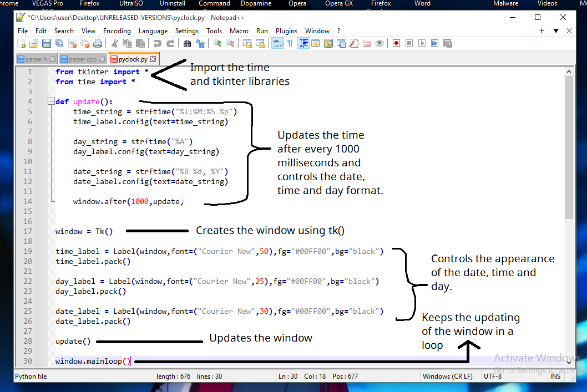Image resolution: width=587 pixels, height=392 pixels.
Task: Open Word from the taskbar
Action: [x=422, y=4]
